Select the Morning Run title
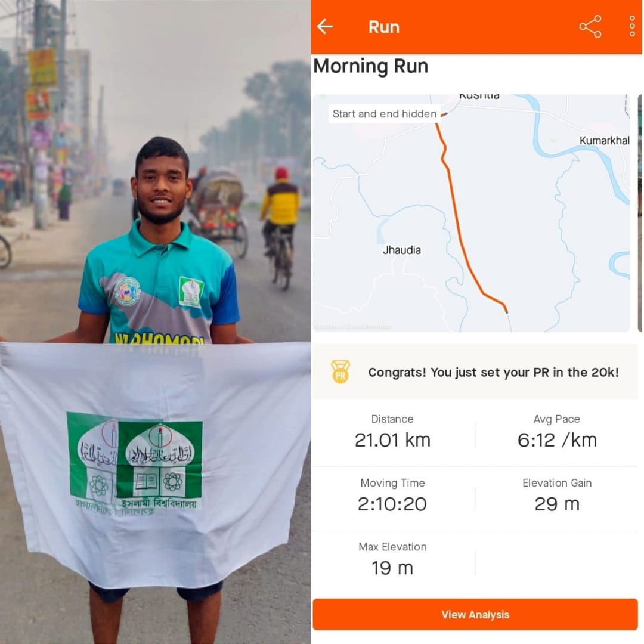The height and width of the screenshot is (644, 644). tap(370, 66)
